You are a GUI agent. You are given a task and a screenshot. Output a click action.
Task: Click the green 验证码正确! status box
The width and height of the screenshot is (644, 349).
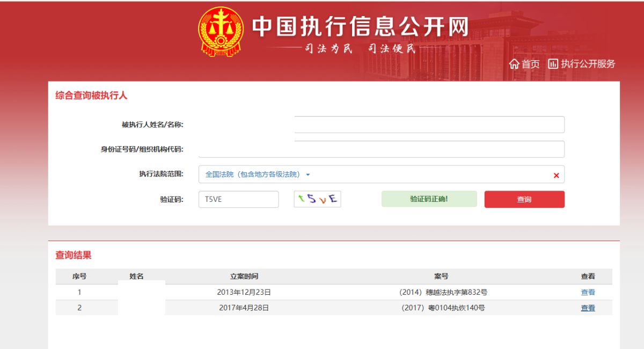point(429,199)
